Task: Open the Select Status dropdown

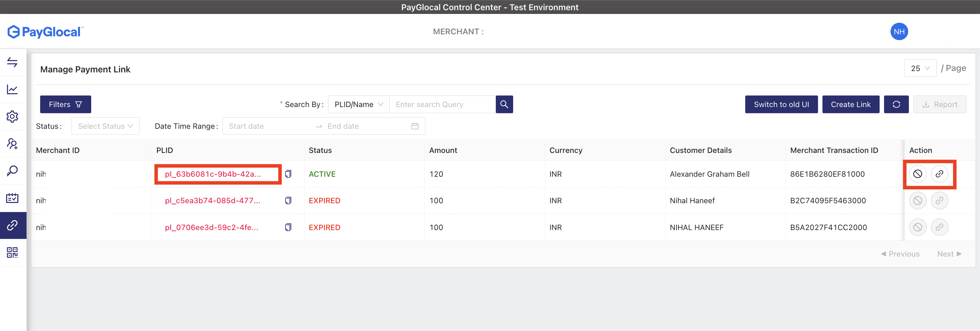Action: [x=105, y=126]
